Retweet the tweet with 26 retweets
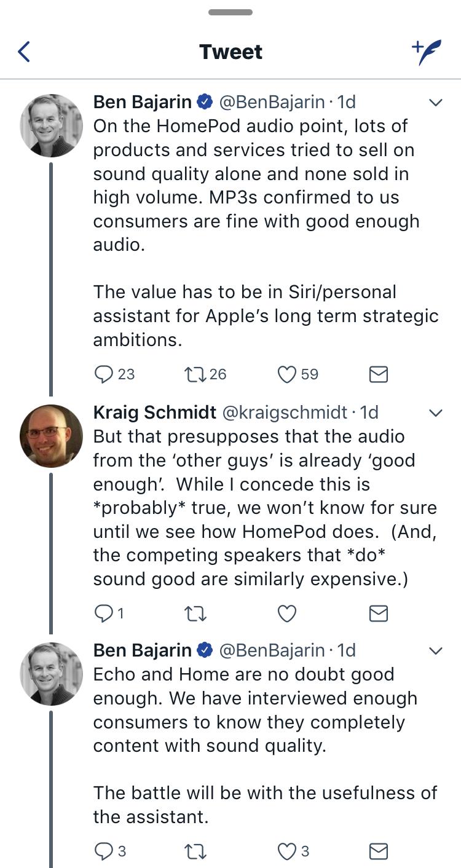Screen dimensions: 461x868 tap(195, 374)
